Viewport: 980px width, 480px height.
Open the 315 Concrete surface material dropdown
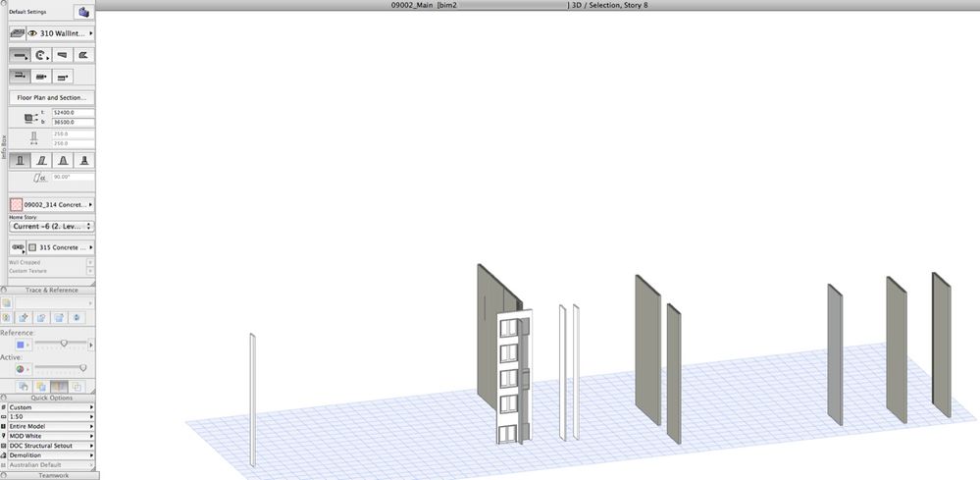pos(61,247)
